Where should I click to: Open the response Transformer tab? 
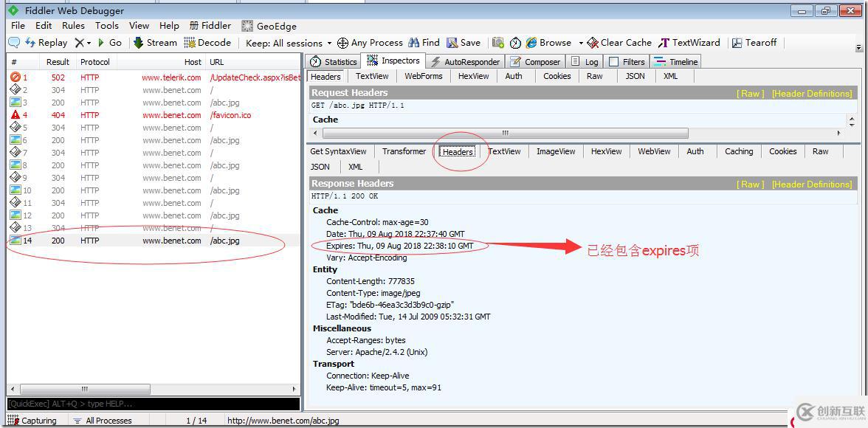404,151
